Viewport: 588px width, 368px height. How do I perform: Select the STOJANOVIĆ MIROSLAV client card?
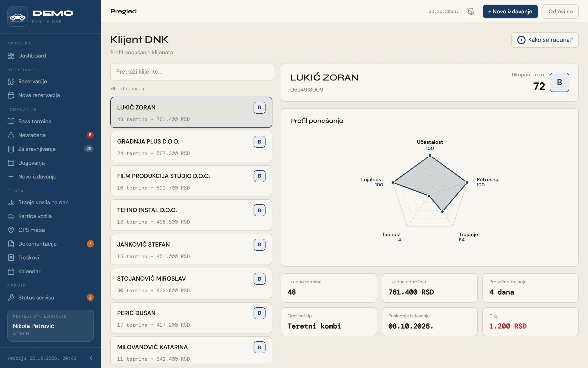[191, 284]
